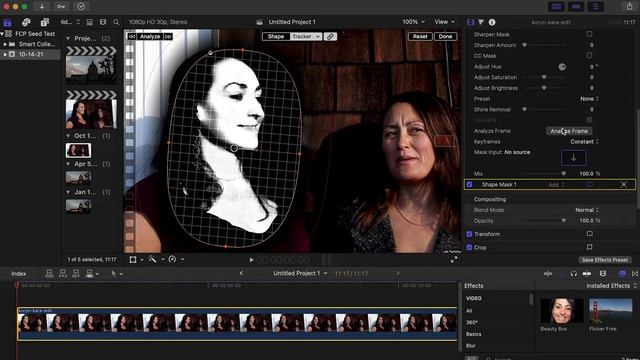Select the Basics effects category
Viewport: 640px width, 360px height.
473,334
